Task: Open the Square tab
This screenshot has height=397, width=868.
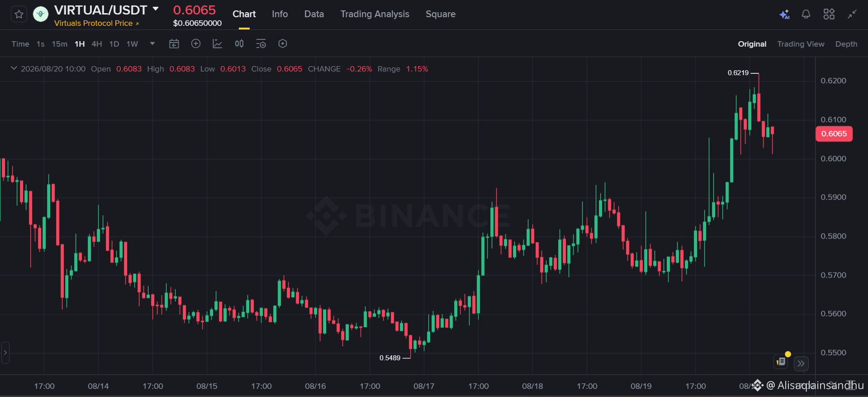Action: [x=441, y=14]
